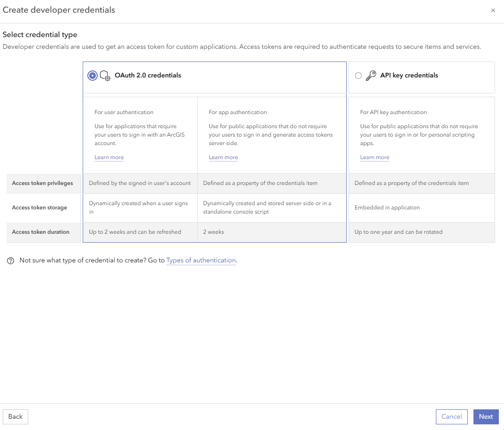Click the Next button

(x=486, y=416)
